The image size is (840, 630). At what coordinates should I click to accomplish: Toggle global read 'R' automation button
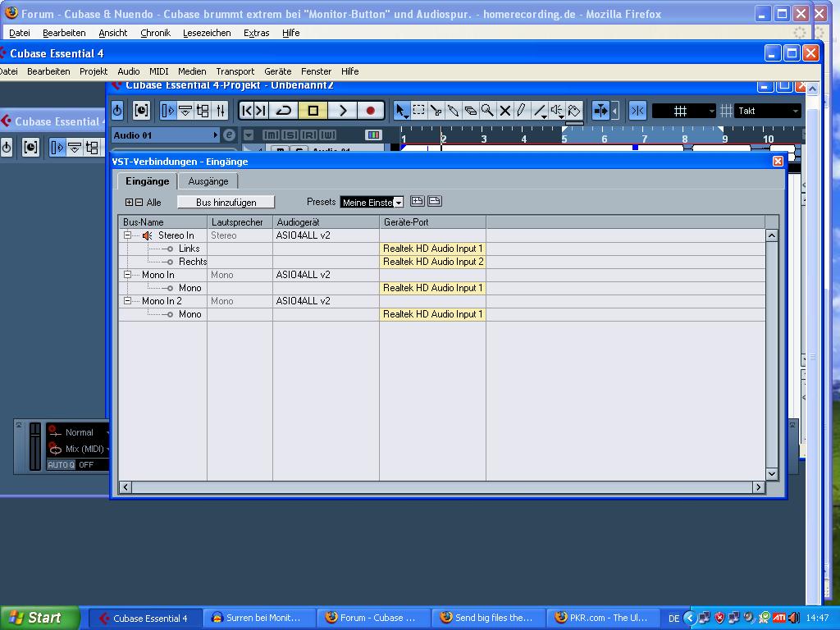[308, 135]
